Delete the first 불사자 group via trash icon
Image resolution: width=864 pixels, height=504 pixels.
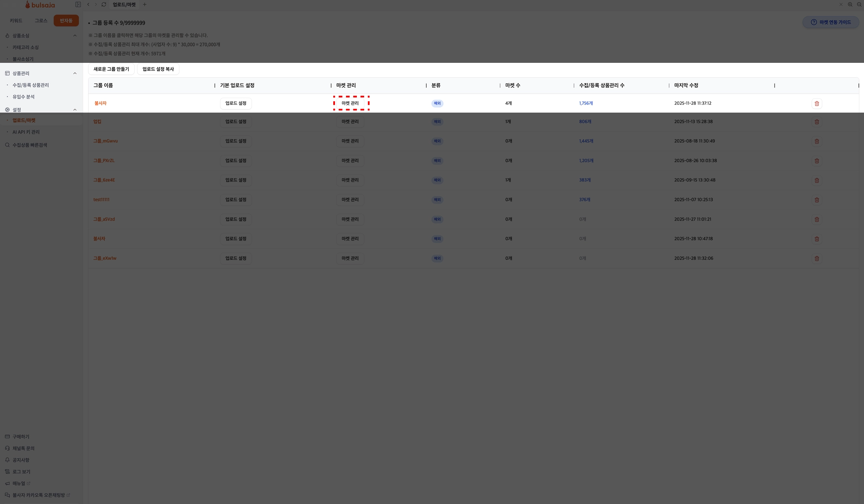(817, 103)
